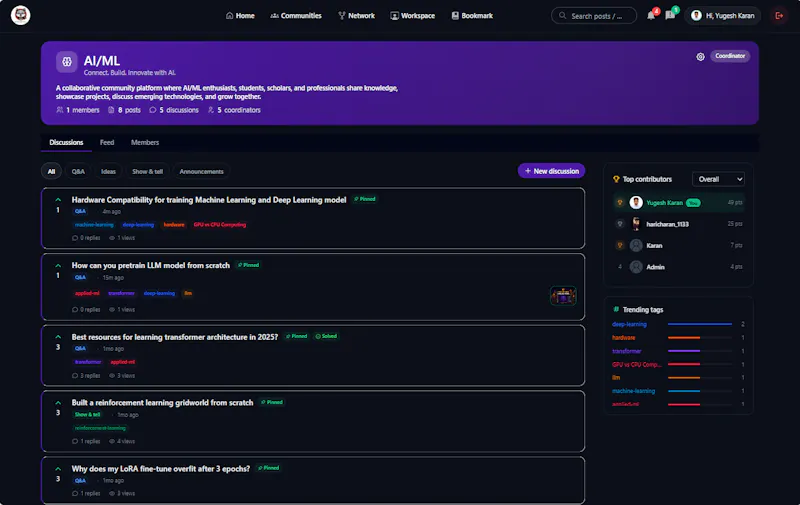The image size is (800, 505).
Task: Click the Coordinator badge in the banner
Action: coord(730,56)
